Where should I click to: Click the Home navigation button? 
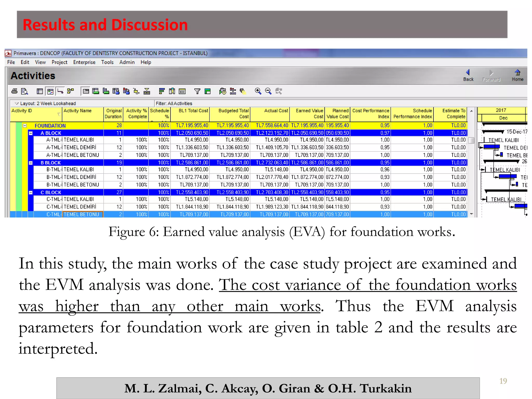(x=517, y=76)
